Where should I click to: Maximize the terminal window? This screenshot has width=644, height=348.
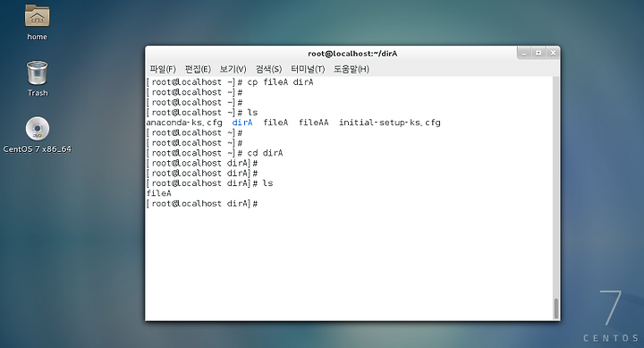538,53
